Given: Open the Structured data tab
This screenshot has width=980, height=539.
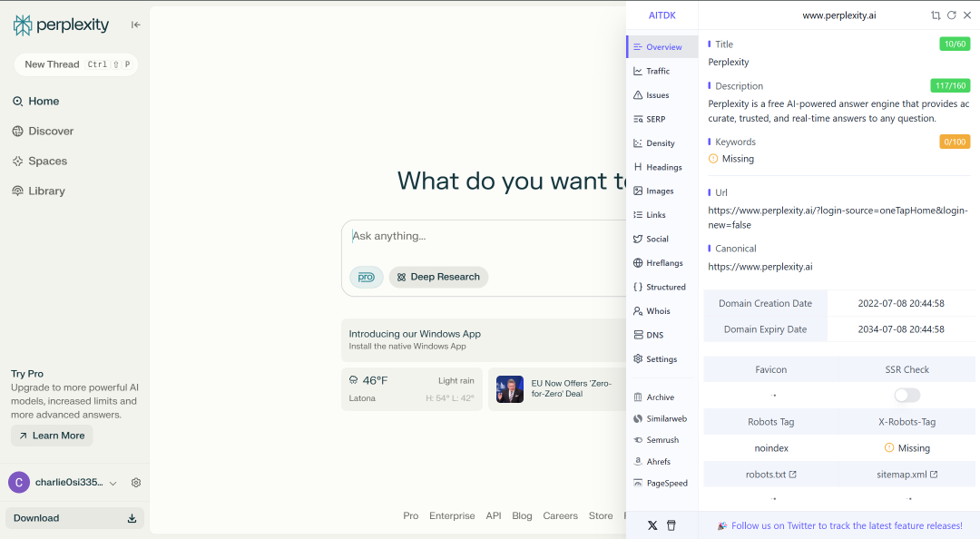Looking at the screenshot, I should pos(661,287).
